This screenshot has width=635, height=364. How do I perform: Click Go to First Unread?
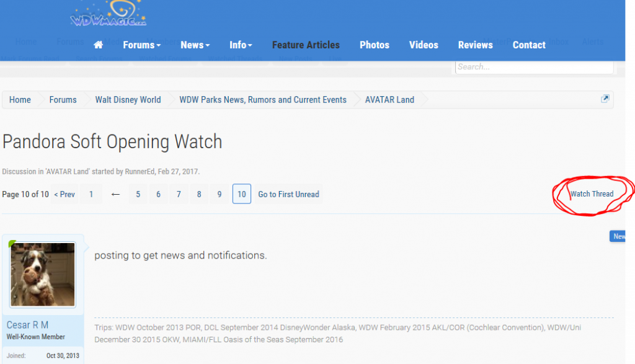point(288,195)
